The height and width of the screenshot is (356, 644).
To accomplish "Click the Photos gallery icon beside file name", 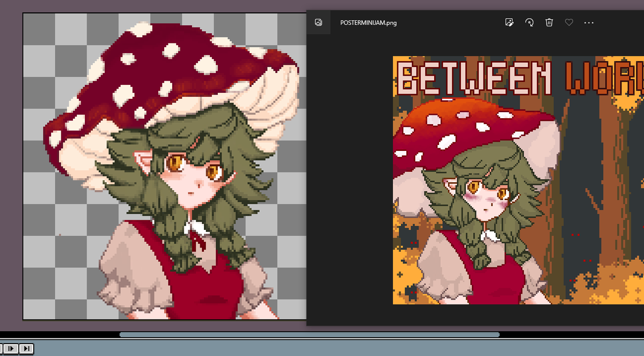I will pos(318,23).
